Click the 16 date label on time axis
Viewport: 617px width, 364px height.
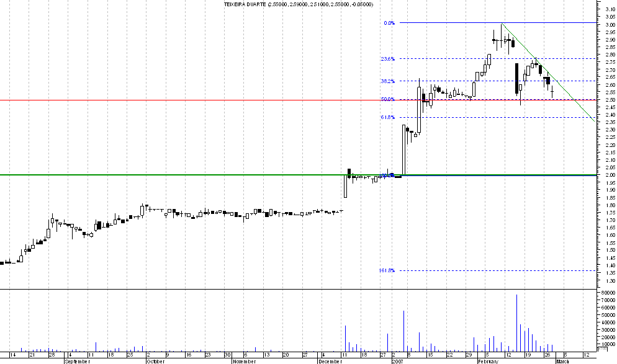coord(189,355)
